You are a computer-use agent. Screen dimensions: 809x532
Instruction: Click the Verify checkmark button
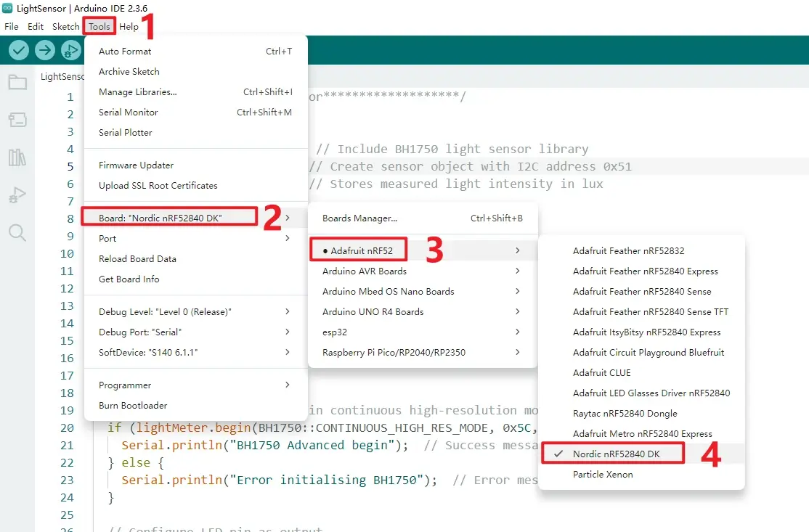[x=19, y=50]
